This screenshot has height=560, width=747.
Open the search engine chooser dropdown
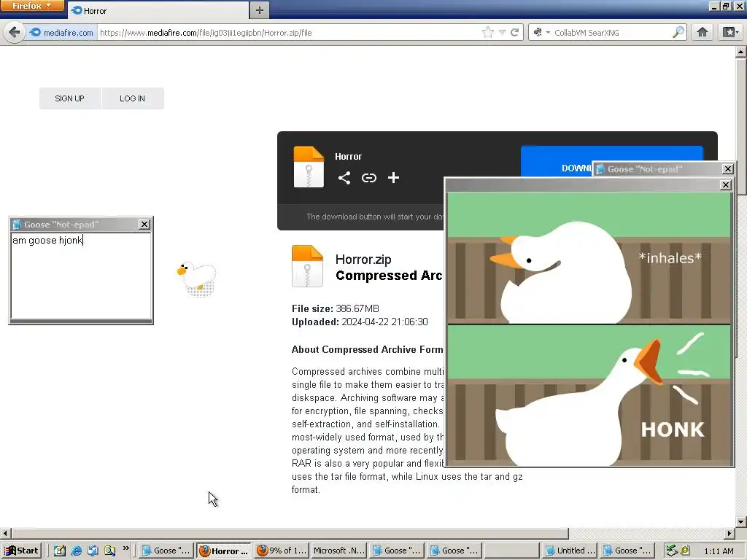tap(541, 32)
